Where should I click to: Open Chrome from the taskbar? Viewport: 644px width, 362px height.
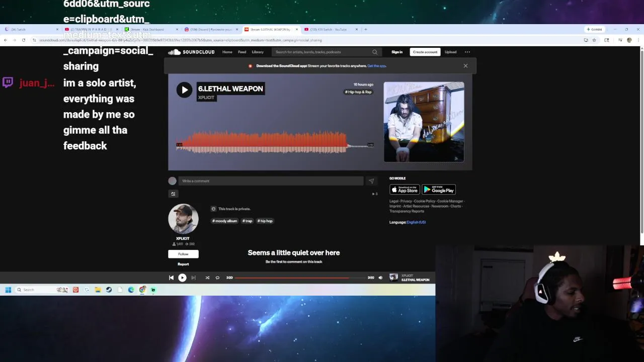pos(142,290)
